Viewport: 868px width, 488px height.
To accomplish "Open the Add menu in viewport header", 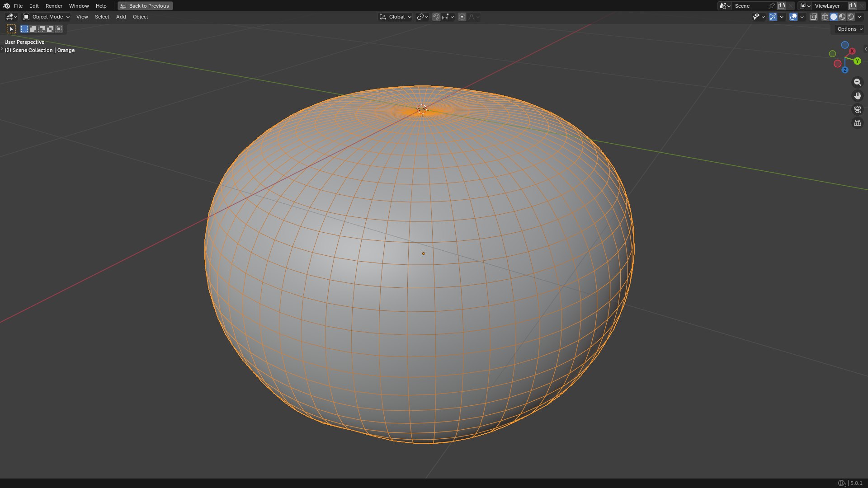I will tap(121, 17).
